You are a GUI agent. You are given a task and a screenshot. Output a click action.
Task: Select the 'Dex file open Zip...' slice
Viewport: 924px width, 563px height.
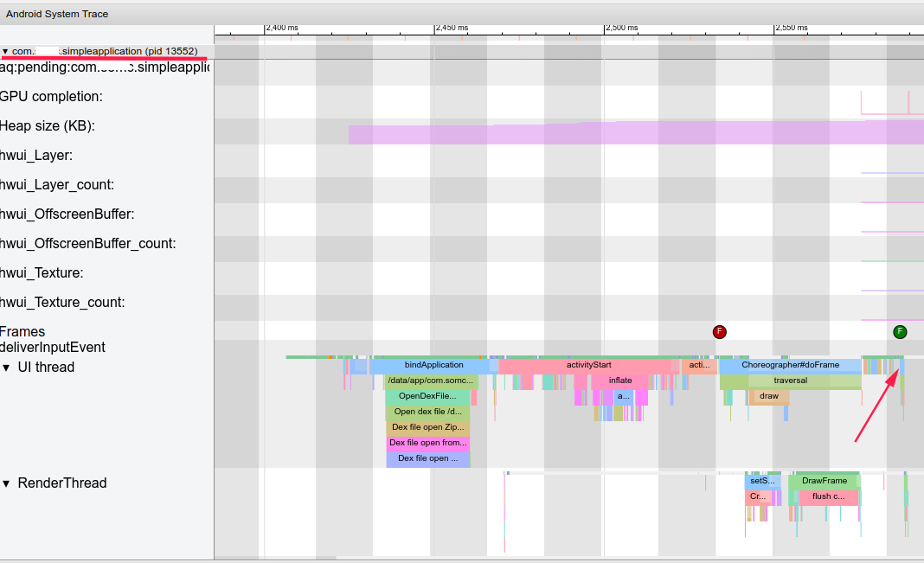click(427, 427)
